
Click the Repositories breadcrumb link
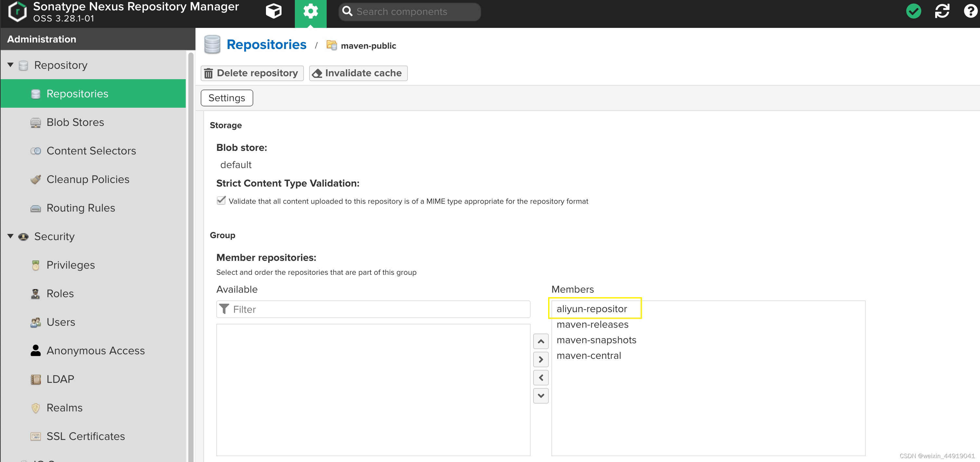[266, 44]
